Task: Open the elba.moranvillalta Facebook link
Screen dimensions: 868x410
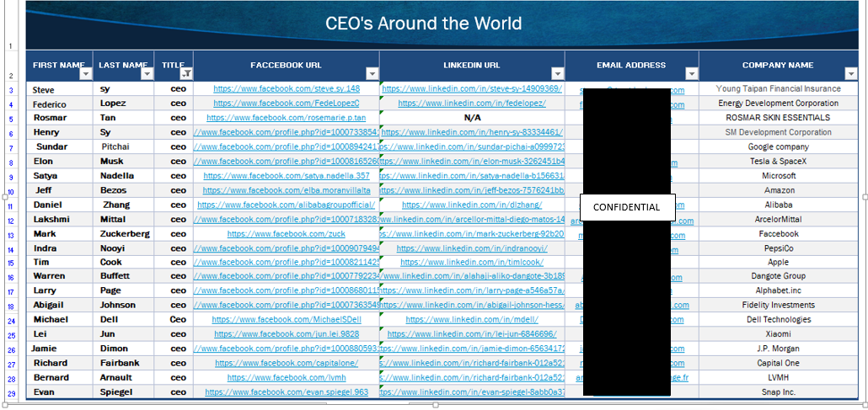Action: point(287,189)
